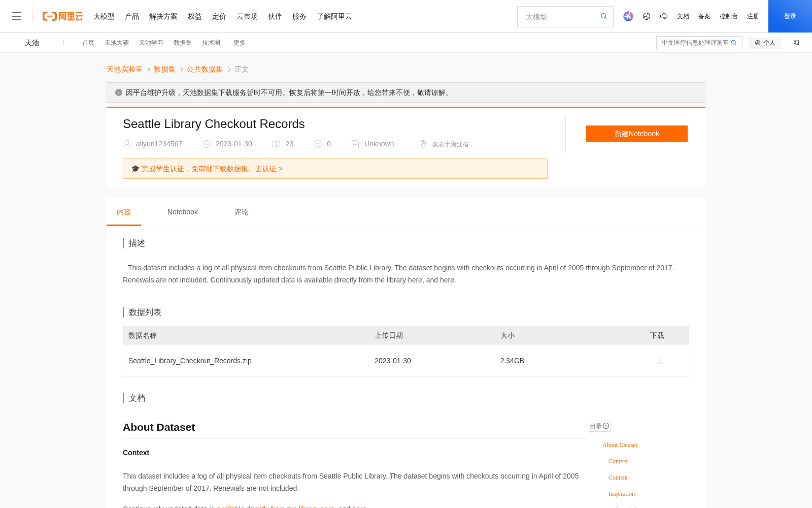The image size is (812, 508).
Task: Click the license file icon beside Unknown
Action: point(355,144)
